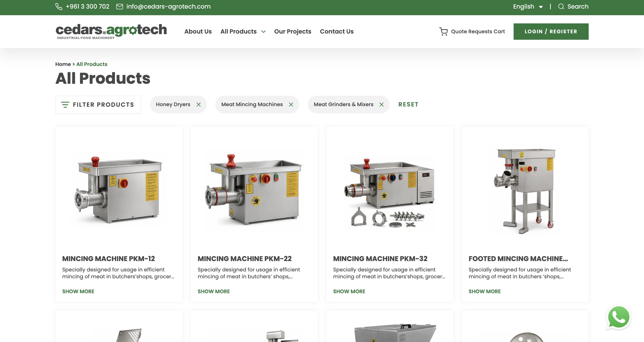
Task: Click All Products breadcrumb link
Action: tap(92, 64)
